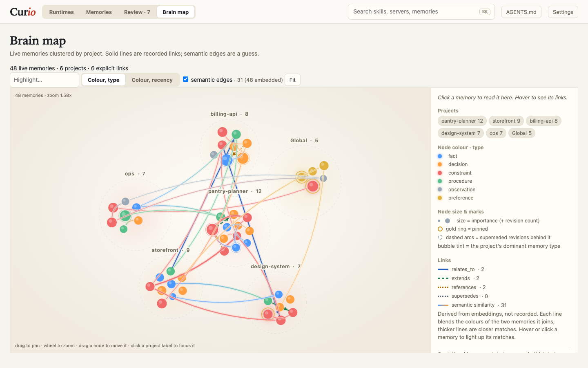The image size is (588, 368).
Task: Focus the pantry-planner label on map
Action: click(235, 191)
